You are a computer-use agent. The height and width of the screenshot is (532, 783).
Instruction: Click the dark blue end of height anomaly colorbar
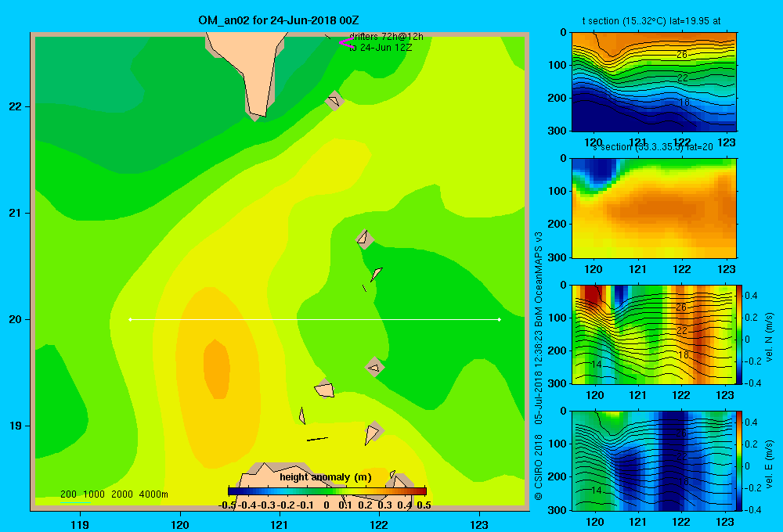pyautogui.click(x=233, y=491)
